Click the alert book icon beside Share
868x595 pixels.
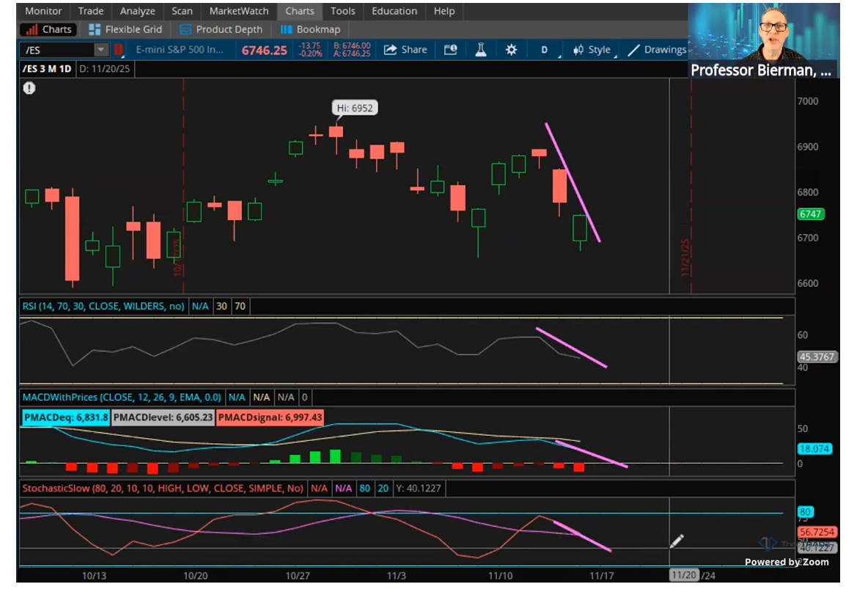[450, 50]
